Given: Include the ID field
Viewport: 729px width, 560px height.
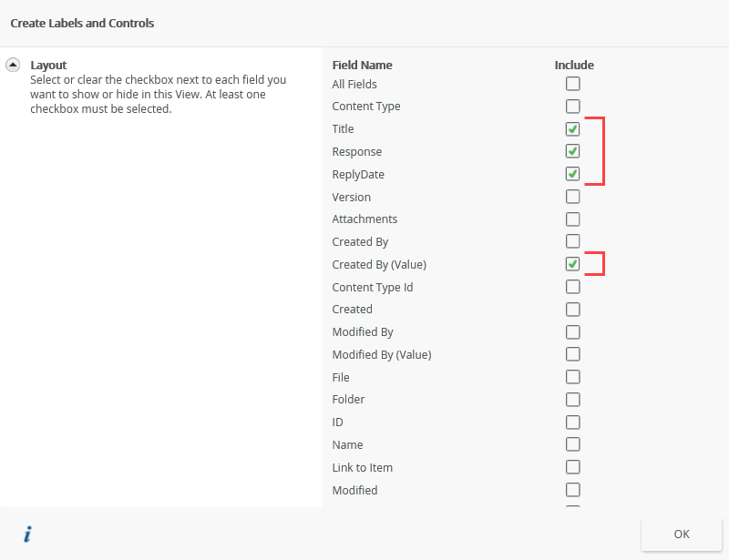Looking at the screenshot, I should click(x=573, y=423).
